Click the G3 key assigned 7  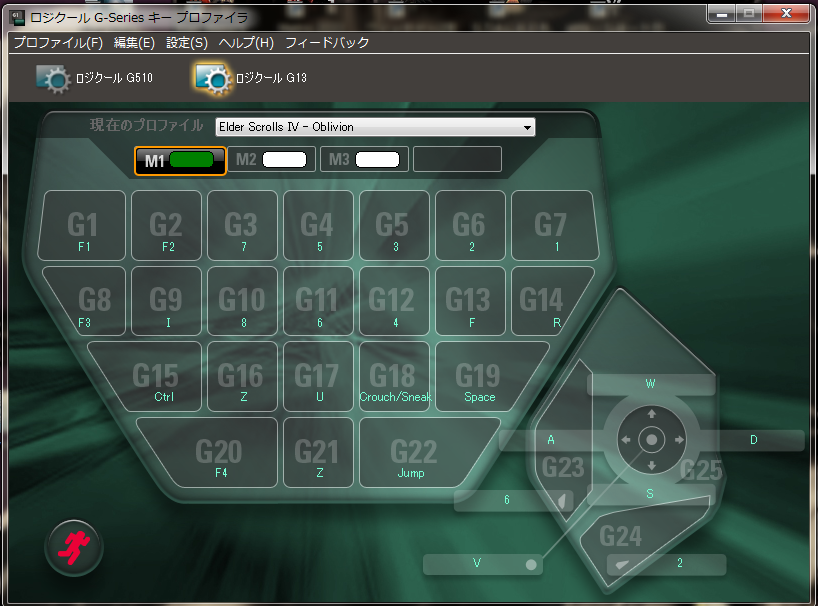242,225
